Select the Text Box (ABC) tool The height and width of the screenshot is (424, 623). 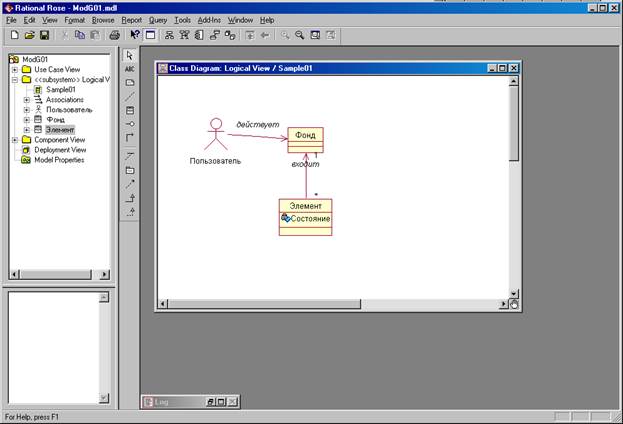(x=130, y=69)
